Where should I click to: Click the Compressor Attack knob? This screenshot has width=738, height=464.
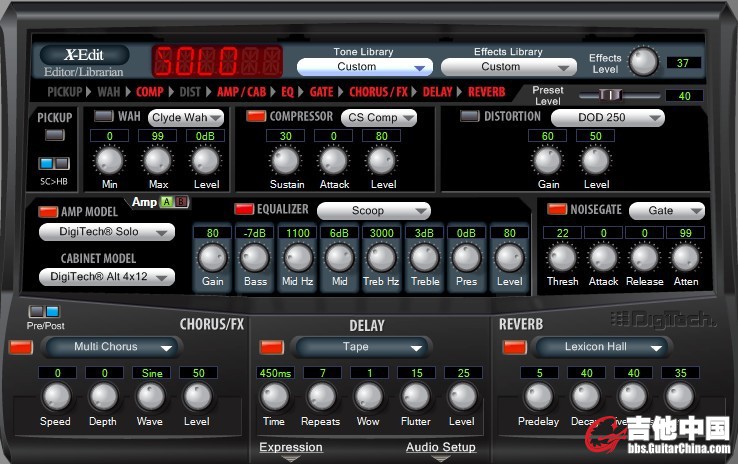click(333, 161)
